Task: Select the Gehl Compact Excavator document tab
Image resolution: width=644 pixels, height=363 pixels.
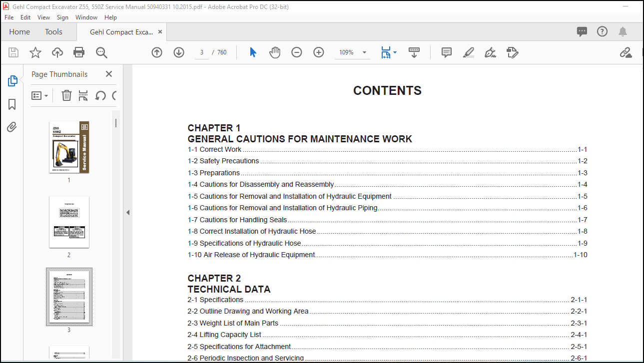Action: 121,32
